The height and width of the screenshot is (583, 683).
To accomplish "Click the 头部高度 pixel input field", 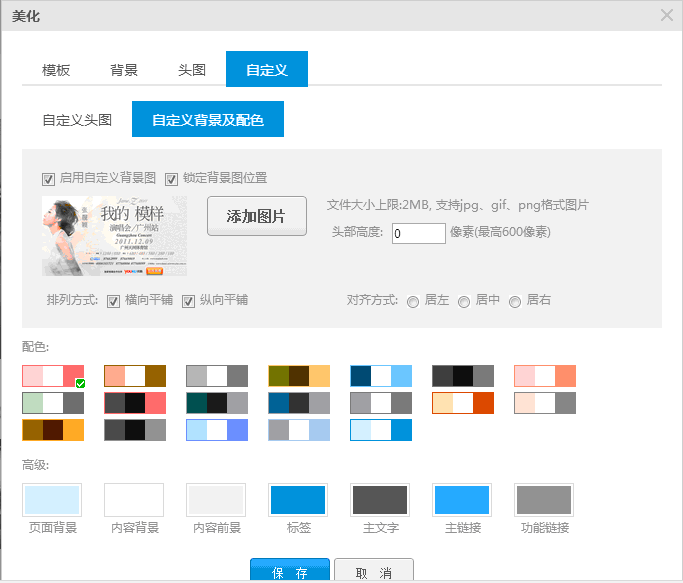I will pos(418,233).
